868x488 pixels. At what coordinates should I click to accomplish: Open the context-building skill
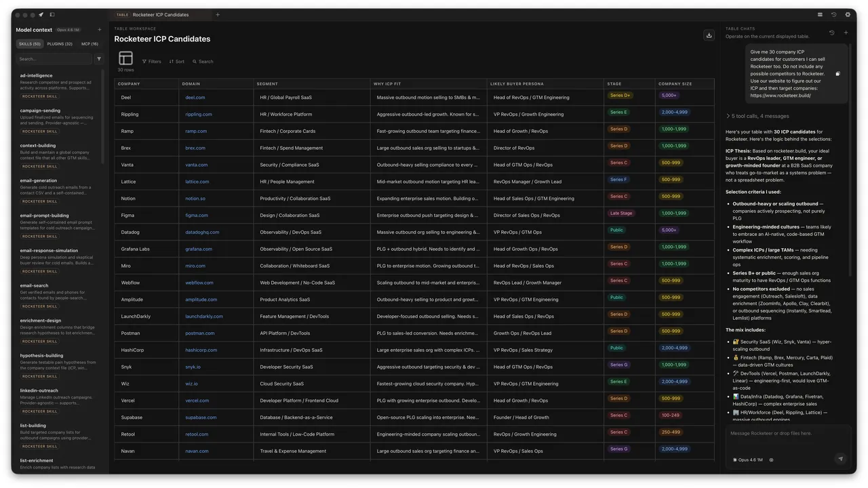tap(58, 156)
